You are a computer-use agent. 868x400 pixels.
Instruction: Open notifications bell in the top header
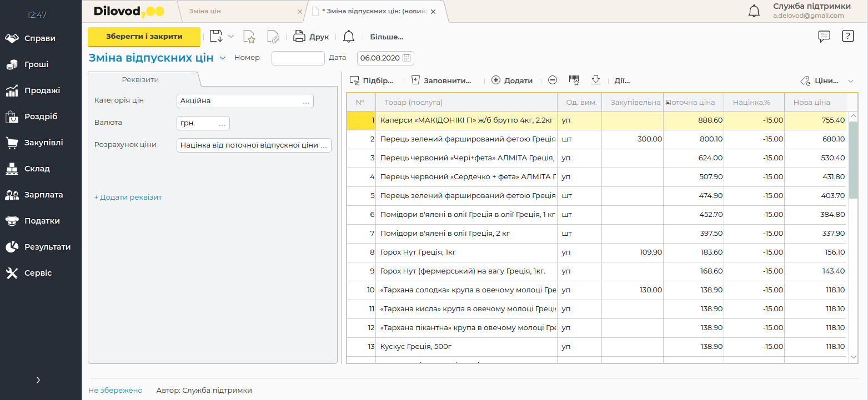pos(754,11)
